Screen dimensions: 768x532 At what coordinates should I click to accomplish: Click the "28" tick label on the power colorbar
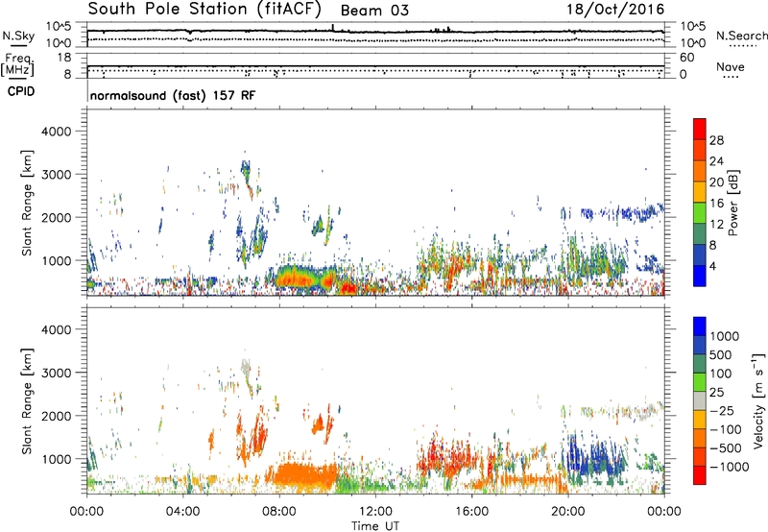(x=716, y=140)
